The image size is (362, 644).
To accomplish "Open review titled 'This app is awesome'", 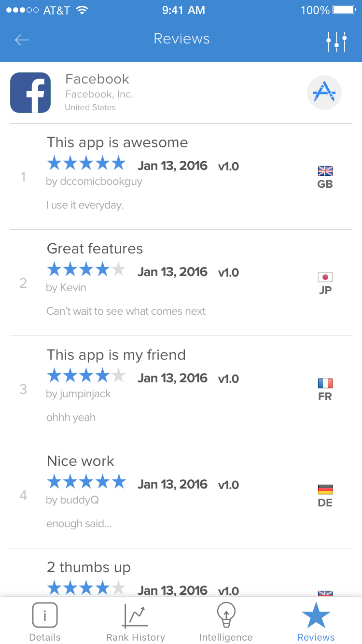I will coord(117,143).
